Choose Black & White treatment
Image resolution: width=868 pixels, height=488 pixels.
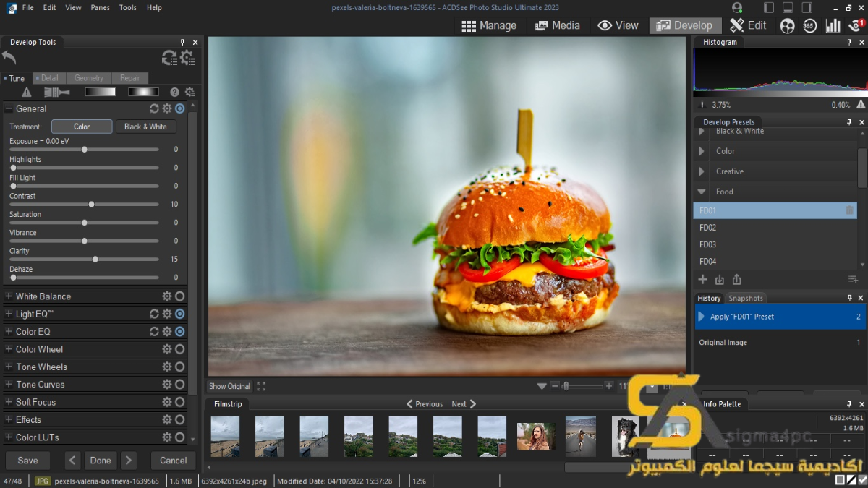point(145,127)
